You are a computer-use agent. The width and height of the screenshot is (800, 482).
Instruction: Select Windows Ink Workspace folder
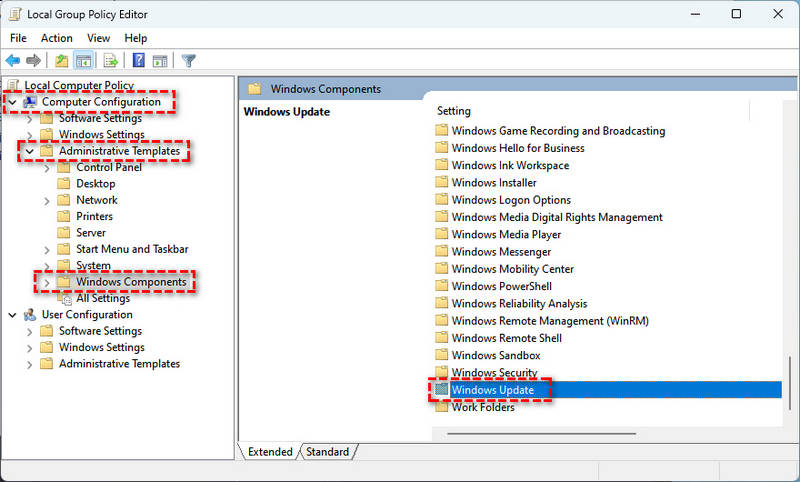tap(510, 165)
